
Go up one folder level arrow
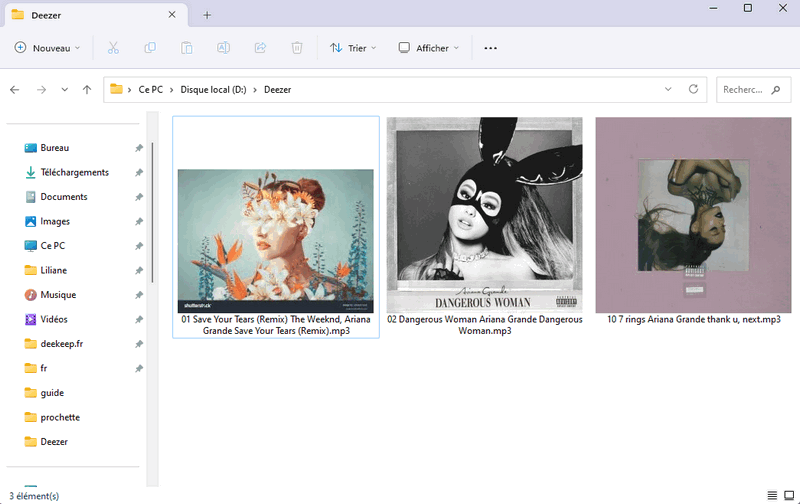(87, 90)
